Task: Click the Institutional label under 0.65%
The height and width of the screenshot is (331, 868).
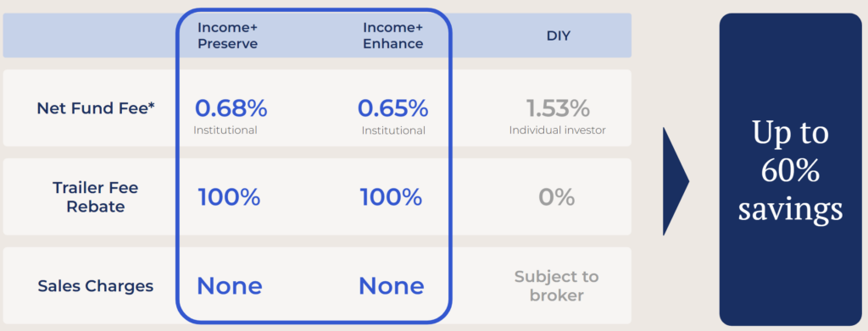Action: click(393, 130)
